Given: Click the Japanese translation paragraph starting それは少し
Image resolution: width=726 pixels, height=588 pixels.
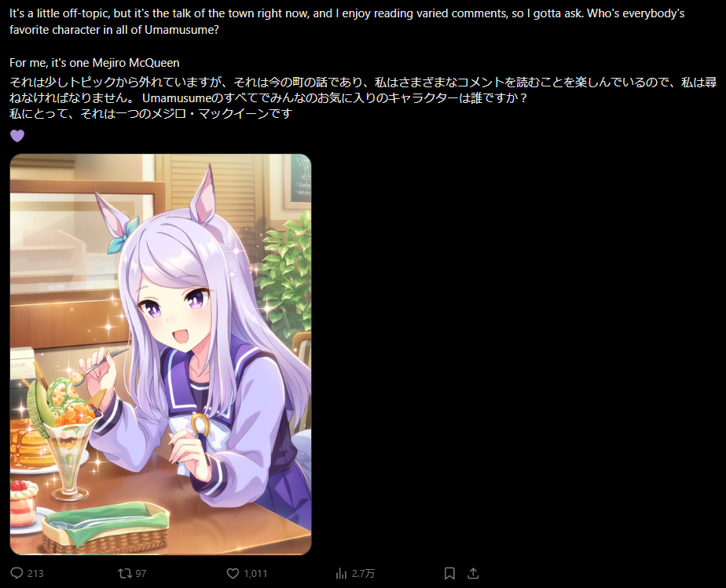Looking at the screenshot, I should (363, 90).
